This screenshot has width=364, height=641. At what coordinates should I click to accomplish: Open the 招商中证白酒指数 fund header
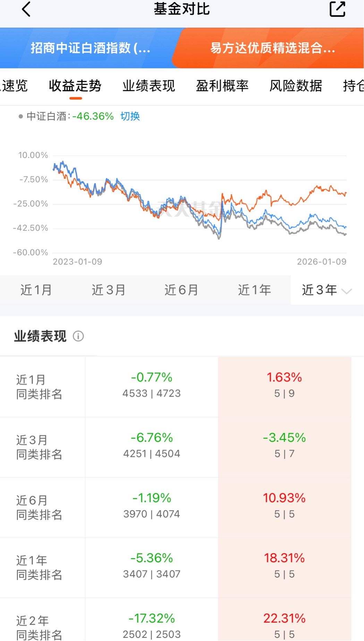pyautogui.click(x=90, y=48)
